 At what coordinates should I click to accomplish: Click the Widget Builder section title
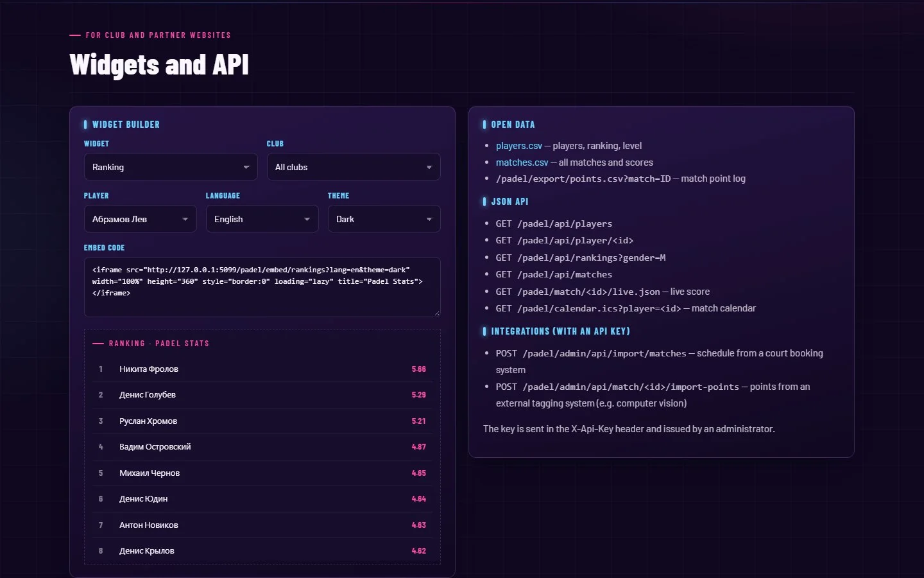[x=126, y=125]
